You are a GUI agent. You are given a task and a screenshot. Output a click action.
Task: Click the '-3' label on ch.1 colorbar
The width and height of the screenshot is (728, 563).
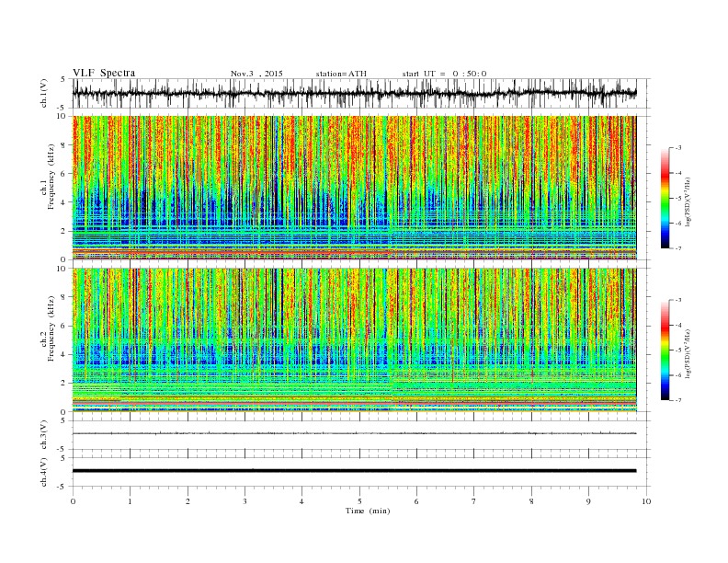point(678,148)
